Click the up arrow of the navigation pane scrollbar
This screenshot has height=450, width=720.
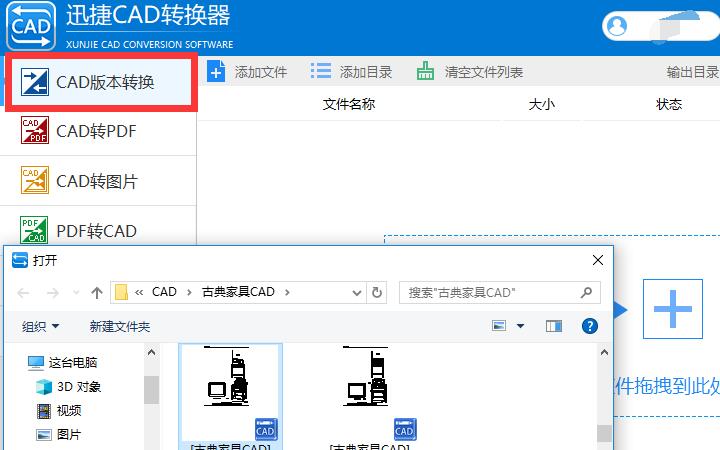[151, 352]
